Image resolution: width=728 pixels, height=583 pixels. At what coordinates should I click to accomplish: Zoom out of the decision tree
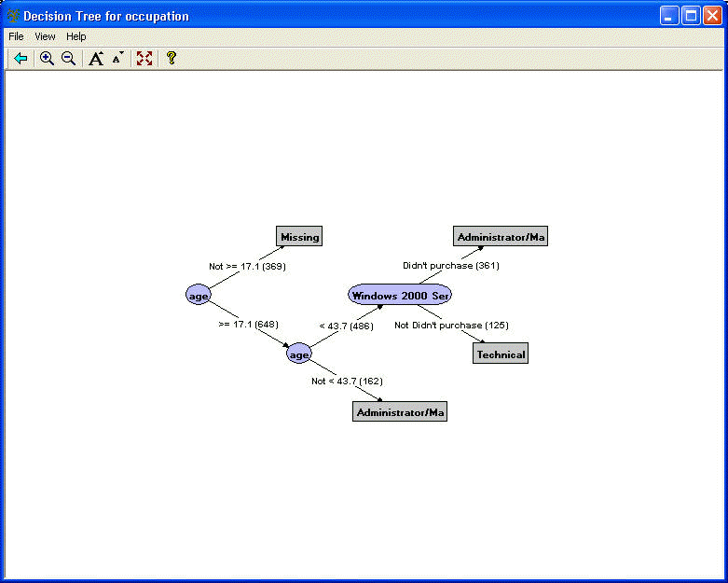click(68, 59)
